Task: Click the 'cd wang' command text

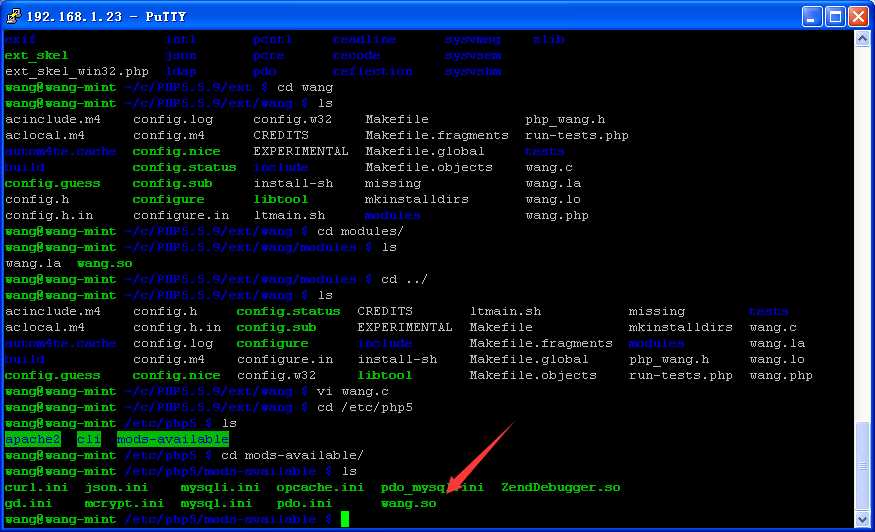Action: click(x=305, y=88)
